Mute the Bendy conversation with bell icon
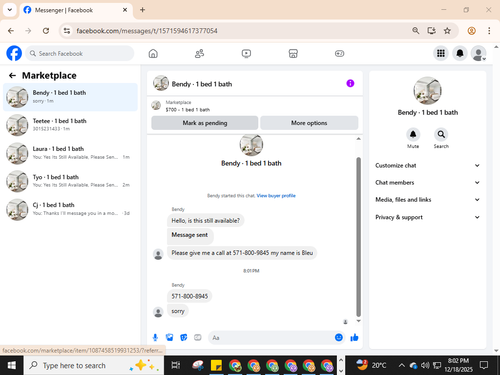Screen dimensions: 500x375 tap(413, 135)
